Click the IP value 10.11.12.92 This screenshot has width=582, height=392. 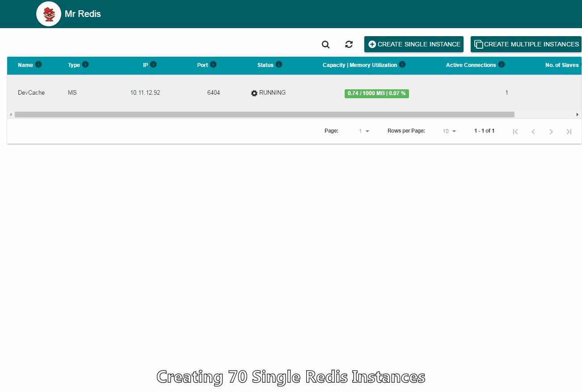coord(145,93)
